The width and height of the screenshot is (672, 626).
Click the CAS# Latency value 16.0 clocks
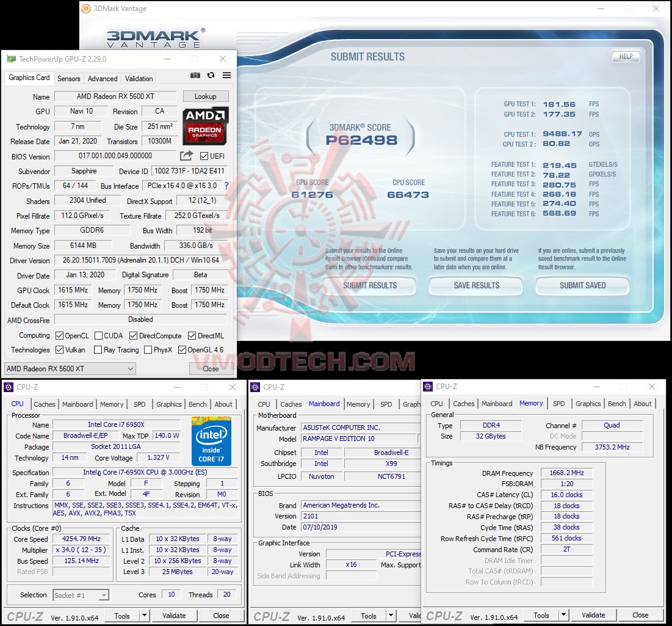coord(566,495)
